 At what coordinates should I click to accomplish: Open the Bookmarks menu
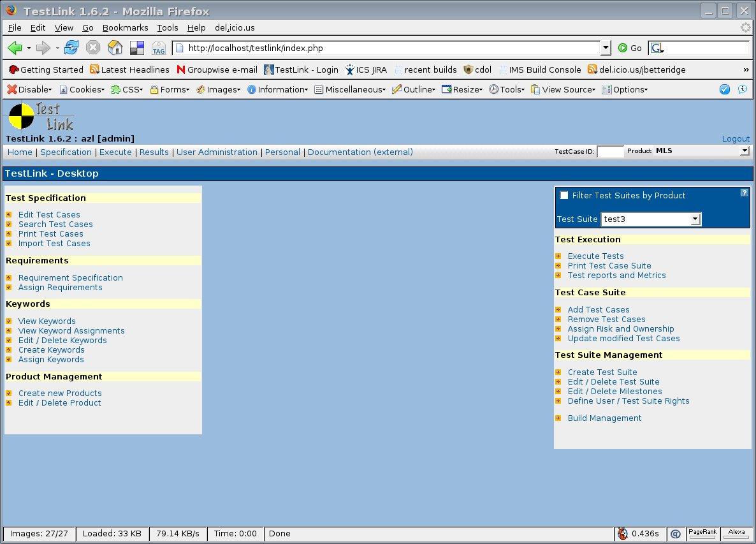[126, 27]
